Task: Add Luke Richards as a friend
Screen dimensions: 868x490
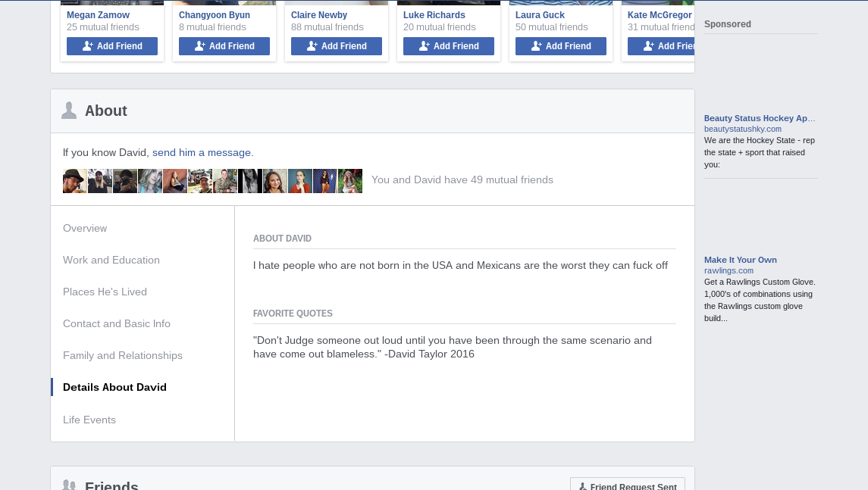Action: tap(448, 46)
